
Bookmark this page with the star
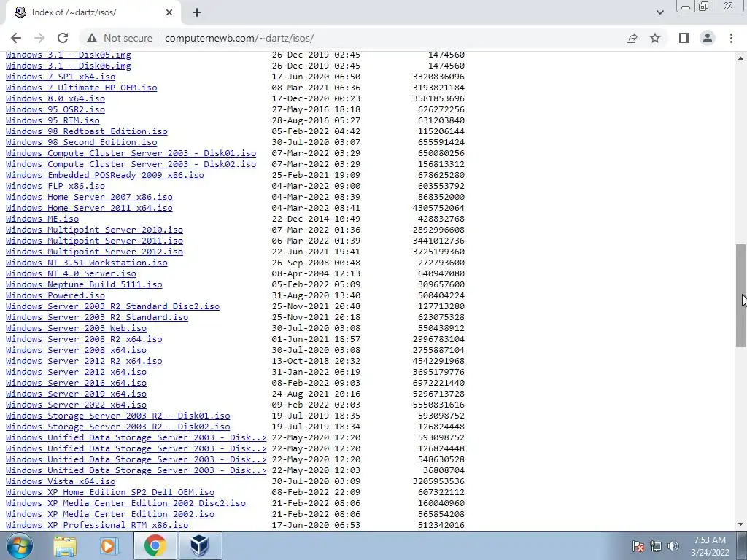point(655,38)
